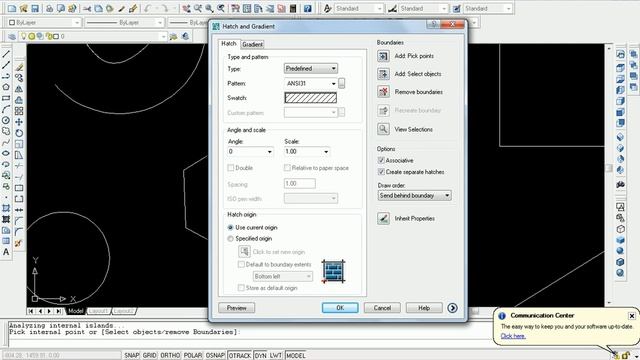Switch to the Hatch tab
The image size is (640, 360).
(229, 44)
